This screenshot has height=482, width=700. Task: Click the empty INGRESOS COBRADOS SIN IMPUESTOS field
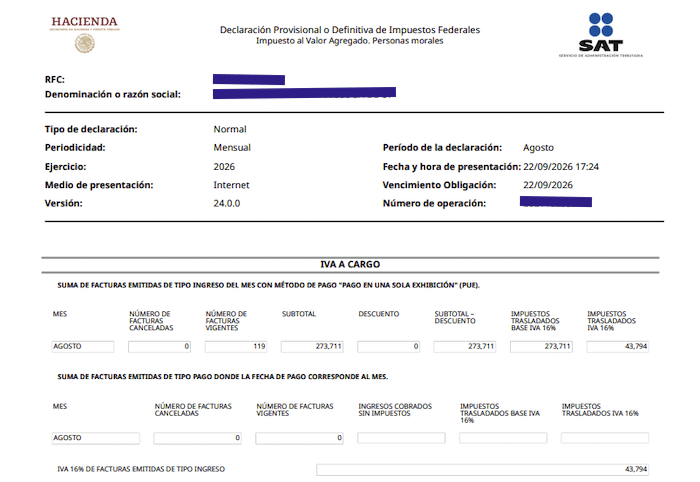click(401, 438)
